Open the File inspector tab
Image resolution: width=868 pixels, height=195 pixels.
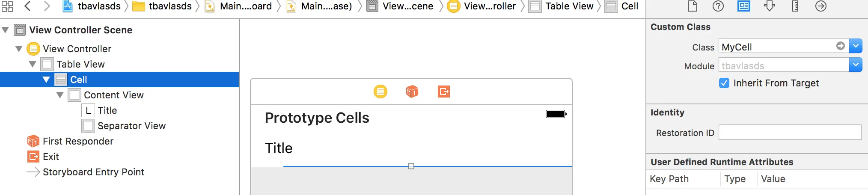[x=692, y=6]
